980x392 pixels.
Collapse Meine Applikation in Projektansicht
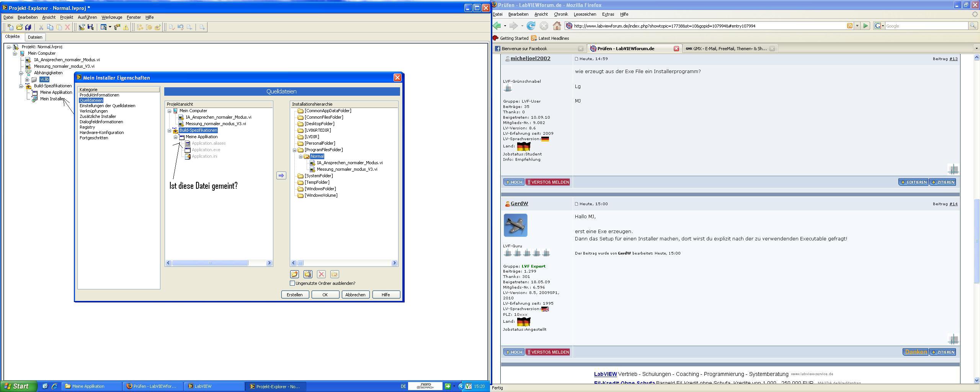click(175, 137)
